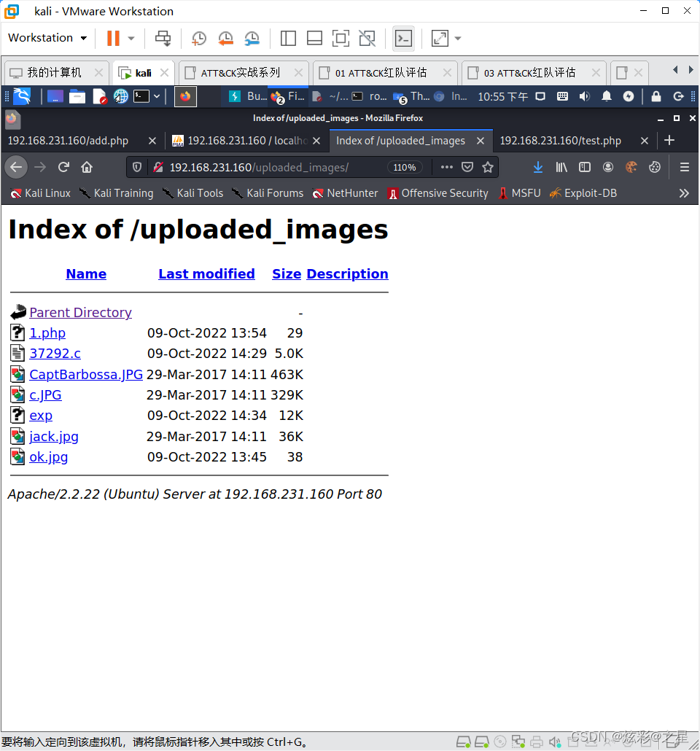This screenshot has height=751, width=700.
Task: Sort listing by Last modified
Action: point(206,274)
